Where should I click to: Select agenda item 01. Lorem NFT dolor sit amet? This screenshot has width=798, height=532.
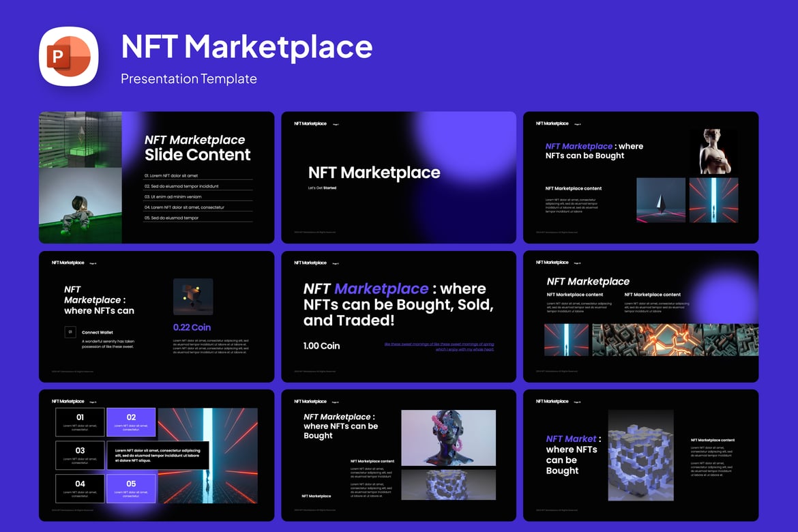(198, 176)
